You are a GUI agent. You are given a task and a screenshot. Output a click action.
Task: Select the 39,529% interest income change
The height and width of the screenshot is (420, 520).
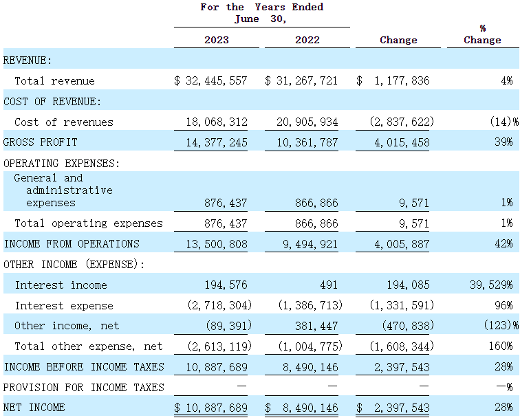tap(488, 285)
